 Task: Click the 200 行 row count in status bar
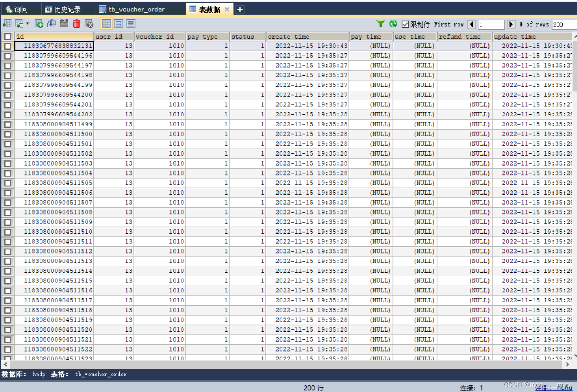tap(314, 388)
